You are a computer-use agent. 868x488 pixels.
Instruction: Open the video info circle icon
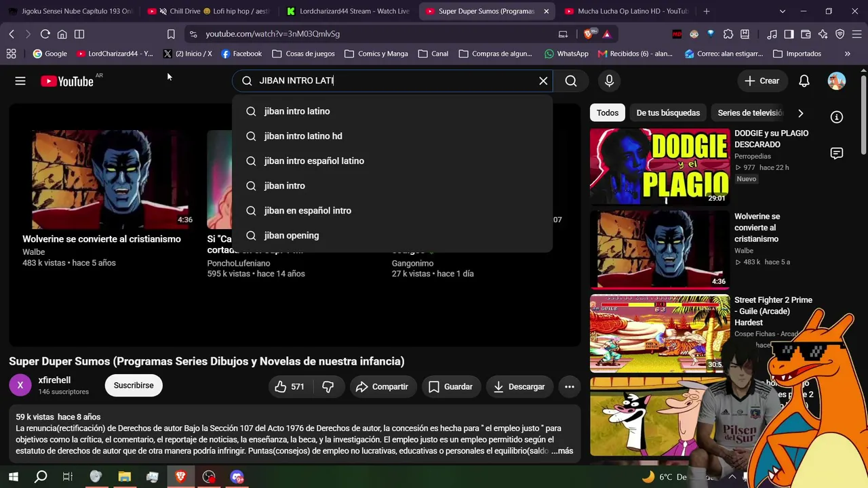click(x=837, y=117)
